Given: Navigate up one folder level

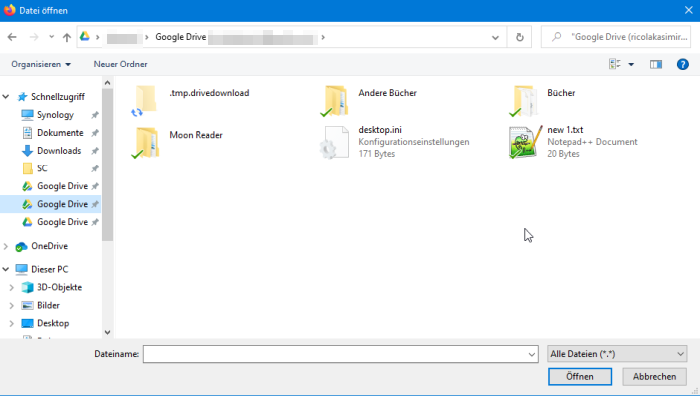Looking at the screenshot, I should [x=67, y=37].
